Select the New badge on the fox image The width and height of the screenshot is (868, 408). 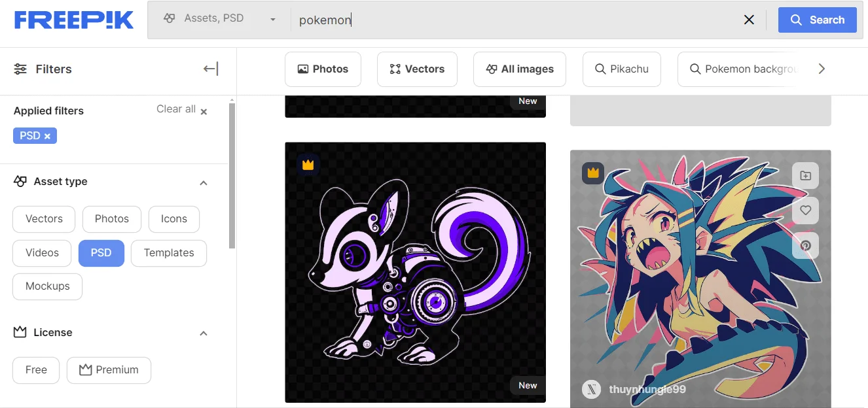click(528, 386)
